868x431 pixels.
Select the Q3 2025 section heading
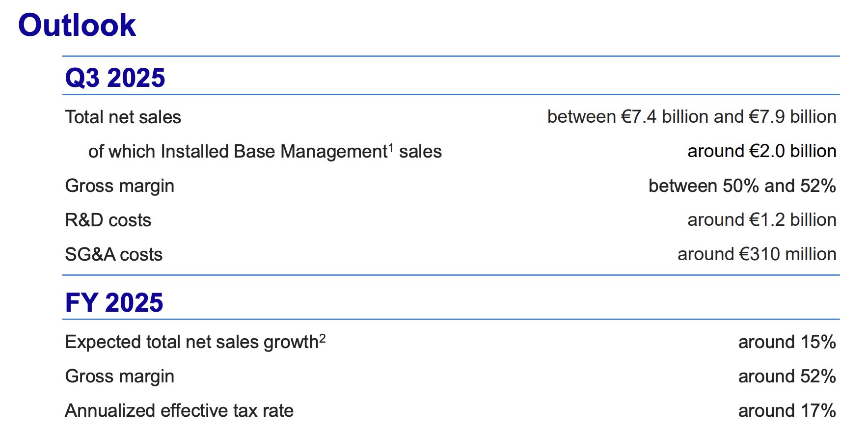pyautogui.click(x=115, y=78)
